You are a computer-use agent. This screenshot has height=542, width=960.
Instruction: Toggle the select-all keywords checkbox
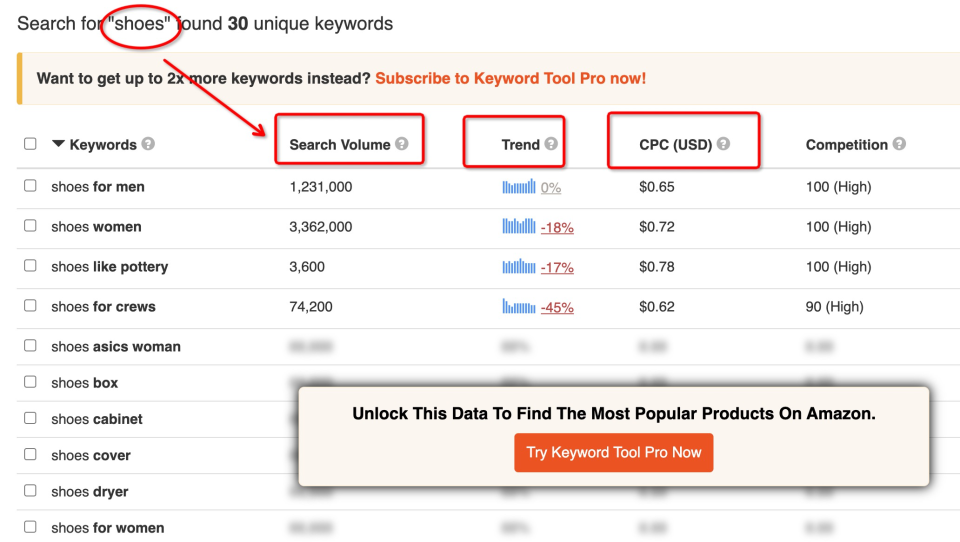click(x=30, y=144)
